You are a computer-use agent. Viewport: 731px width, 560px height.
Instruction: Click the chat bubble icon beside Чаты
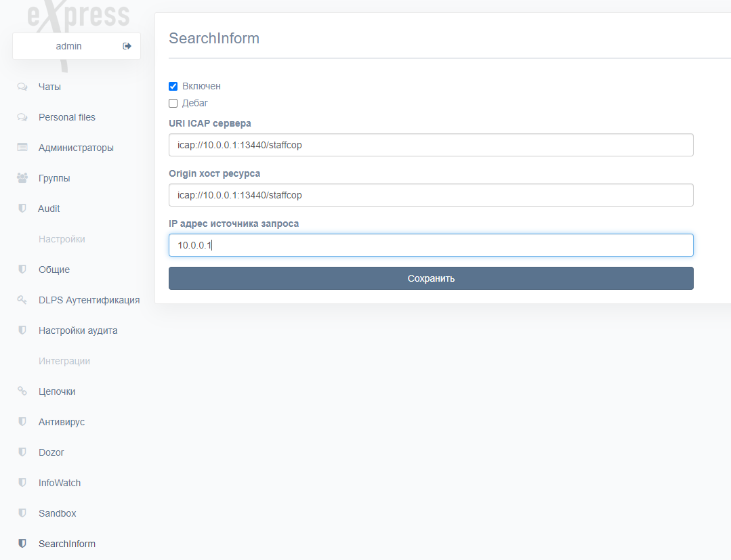point(22,87)
